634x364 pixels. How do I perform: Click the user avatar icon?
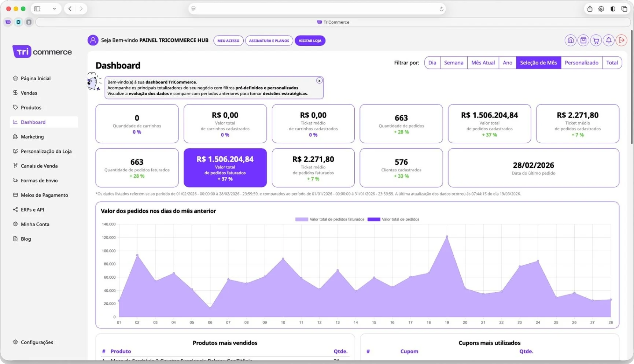93,40
